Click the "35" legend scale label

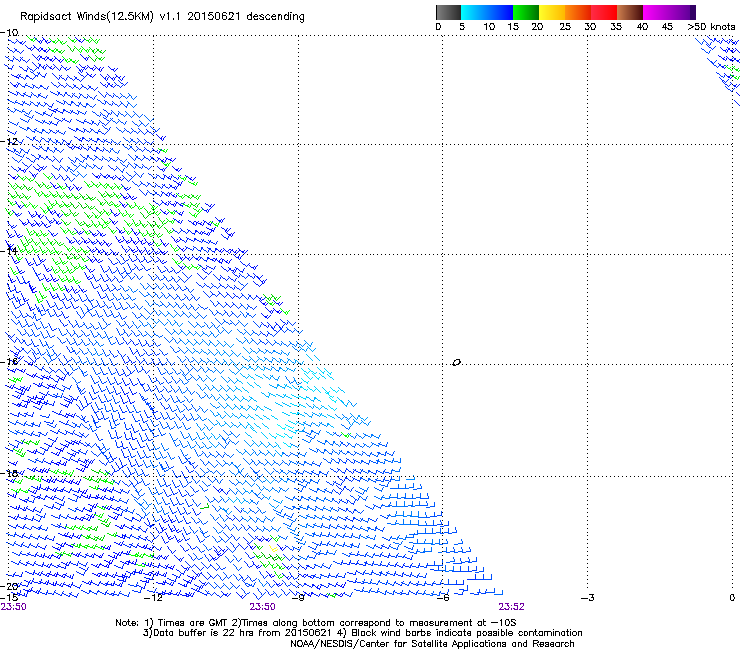(616, 27)
